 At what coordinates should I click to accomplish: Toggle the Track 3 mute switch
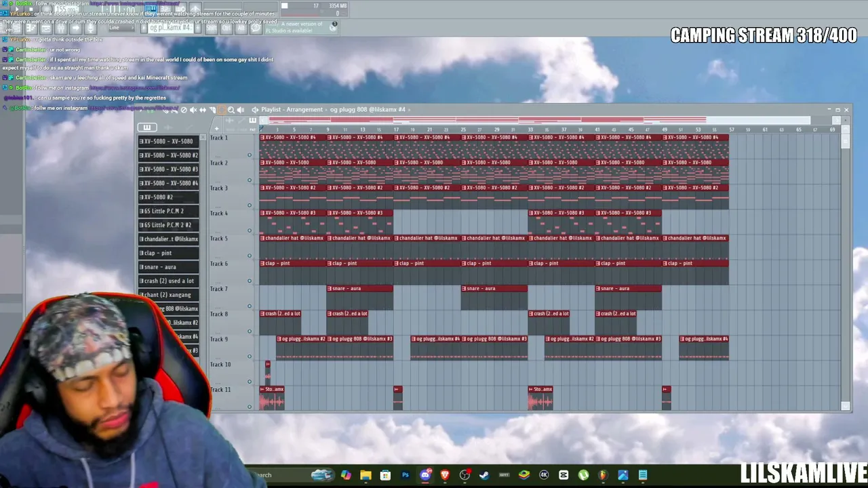pyautogui.click(x=250, y=205)
